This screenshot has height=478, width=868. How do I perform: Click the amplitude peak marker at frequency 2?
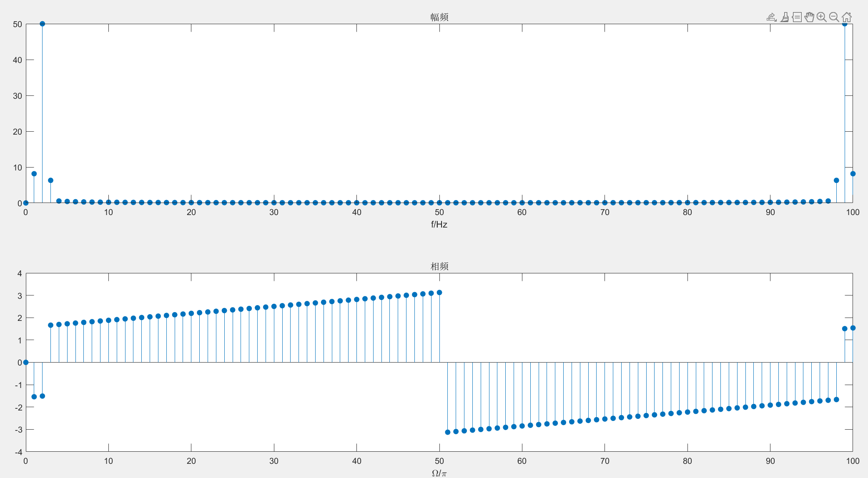tap(42, 24)
